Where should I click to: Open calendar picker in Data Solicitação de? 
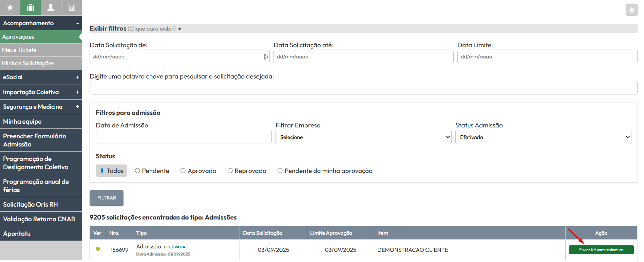[265, 57]
